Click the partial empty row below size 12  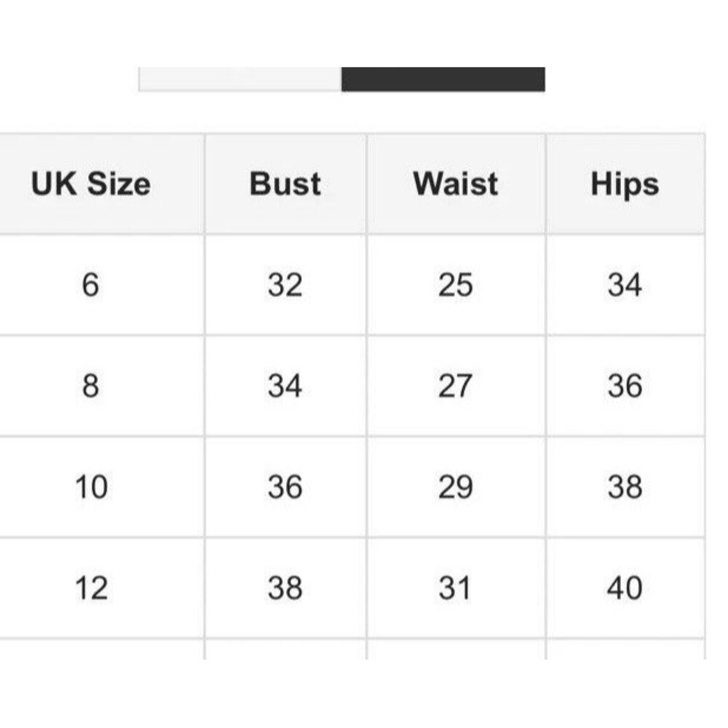pos(352,649)
